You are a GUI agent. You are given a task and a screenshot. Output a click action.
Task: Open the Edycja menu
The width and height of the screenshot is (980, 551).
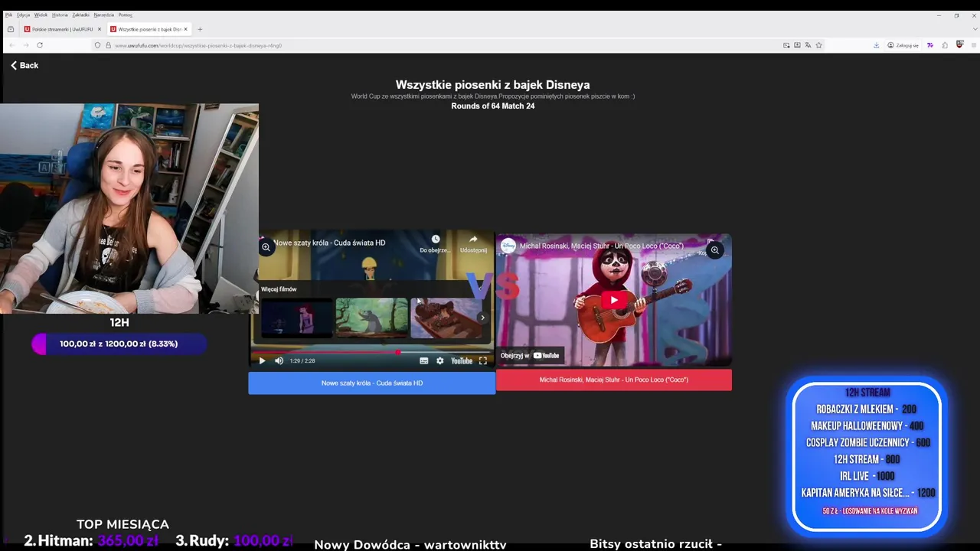23,15
